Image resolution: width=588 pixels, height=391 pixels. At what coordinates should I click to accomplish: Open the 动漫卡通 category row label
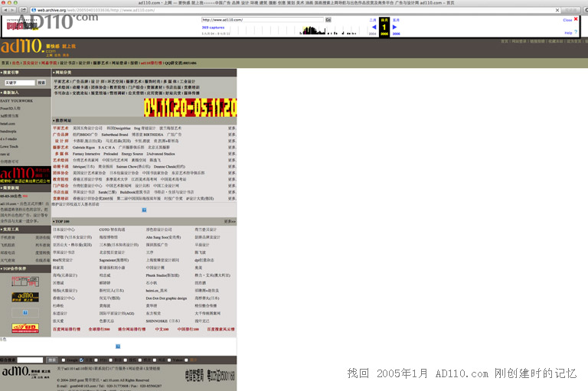[x=60, y=167]
